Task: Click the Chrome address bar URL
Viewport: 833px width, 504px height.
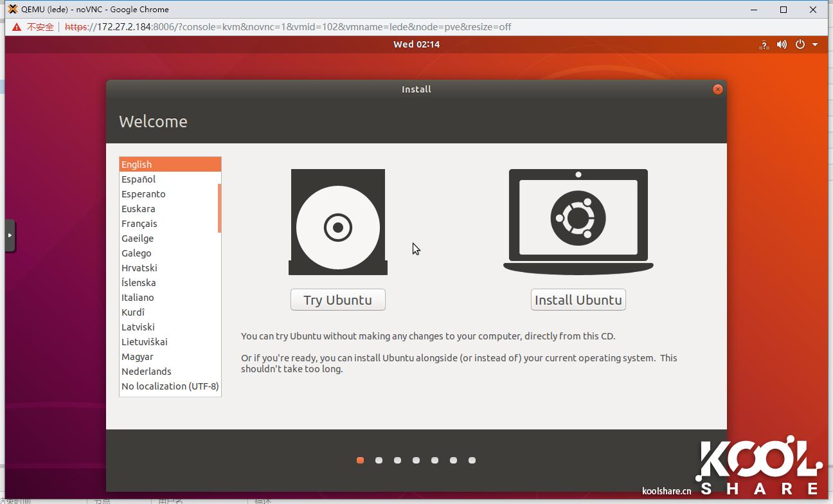Action: pos(288,27)
